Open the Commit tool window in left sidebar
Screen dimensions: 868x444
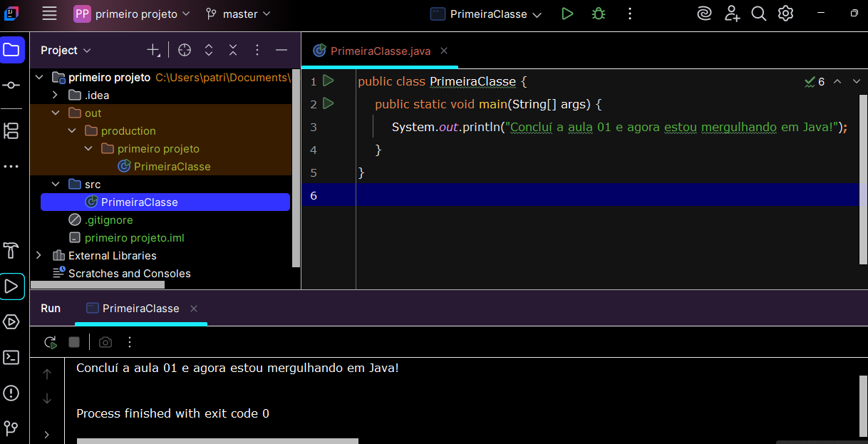coord(11,86)
